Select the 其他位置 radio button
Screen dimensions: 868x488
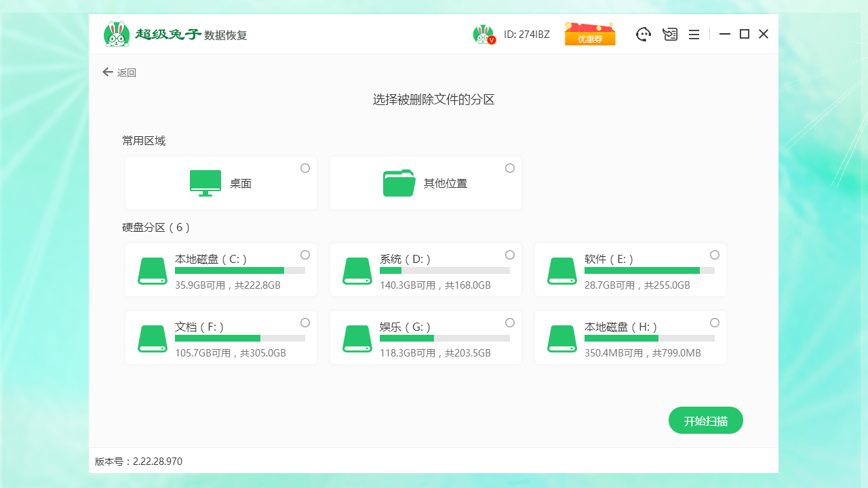(x=510, y=168)
